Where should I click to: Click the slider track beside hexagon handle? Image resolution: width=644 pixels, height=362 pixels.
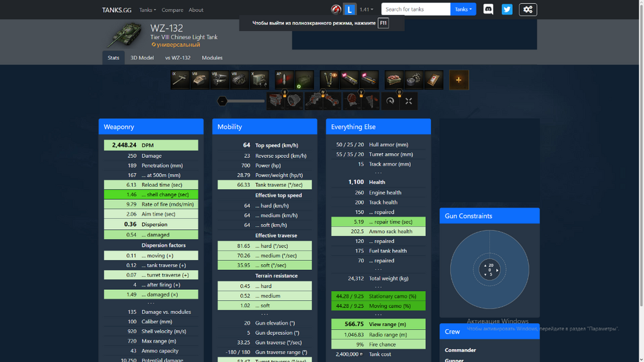246,101
